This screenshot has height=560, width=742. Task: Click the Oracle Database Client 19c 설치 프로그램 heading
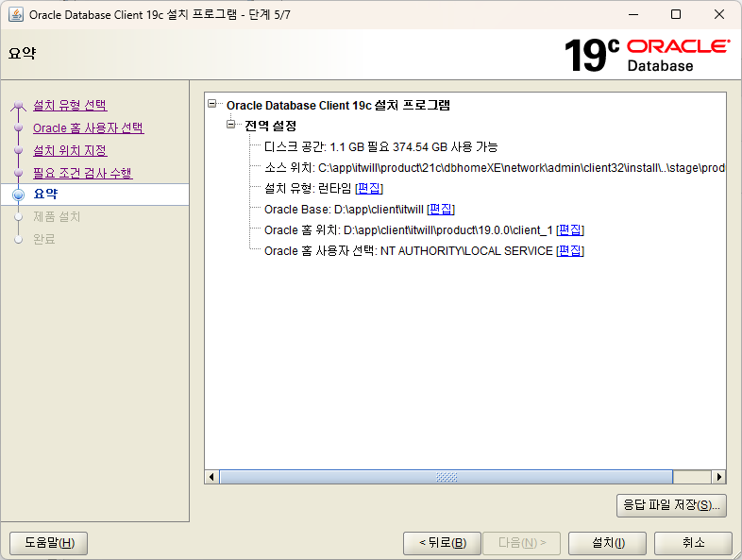coord(338,105)
